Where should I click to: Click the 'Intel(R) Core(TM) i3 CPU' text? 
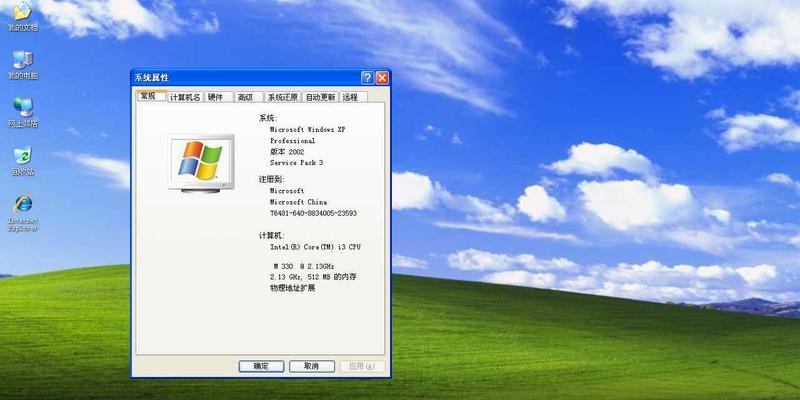pyautogui.click(x=315, y=247)
